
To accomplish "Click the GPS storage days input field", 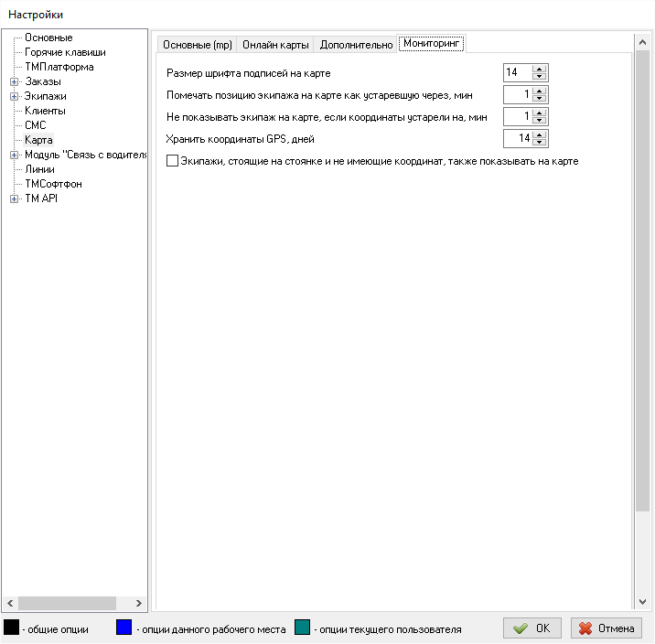I will point(518,138).
